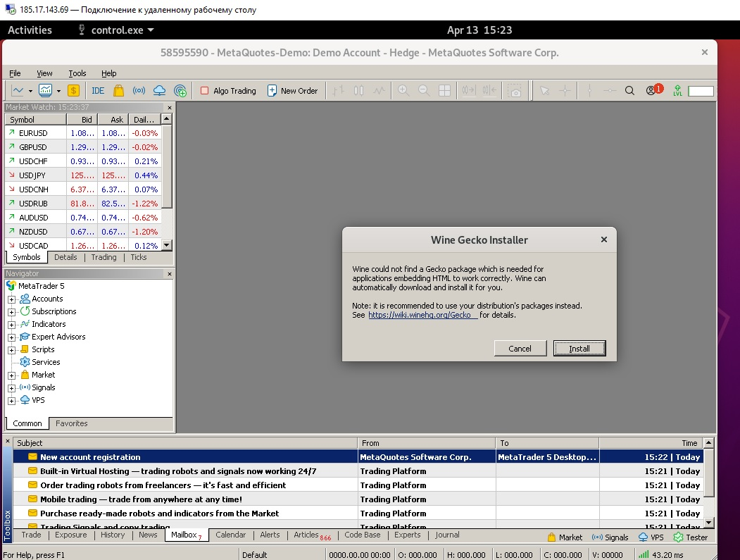This screenshot has height=560, width=740.
Task: Open the New account registration message
Action: (358, 457)
